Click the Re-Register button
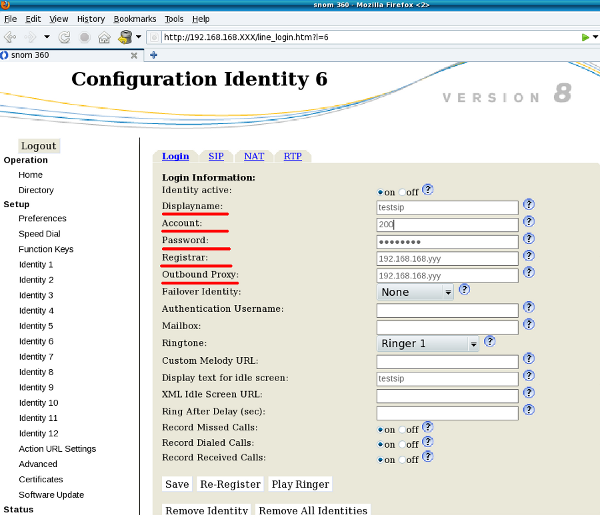 coord(230,484)
